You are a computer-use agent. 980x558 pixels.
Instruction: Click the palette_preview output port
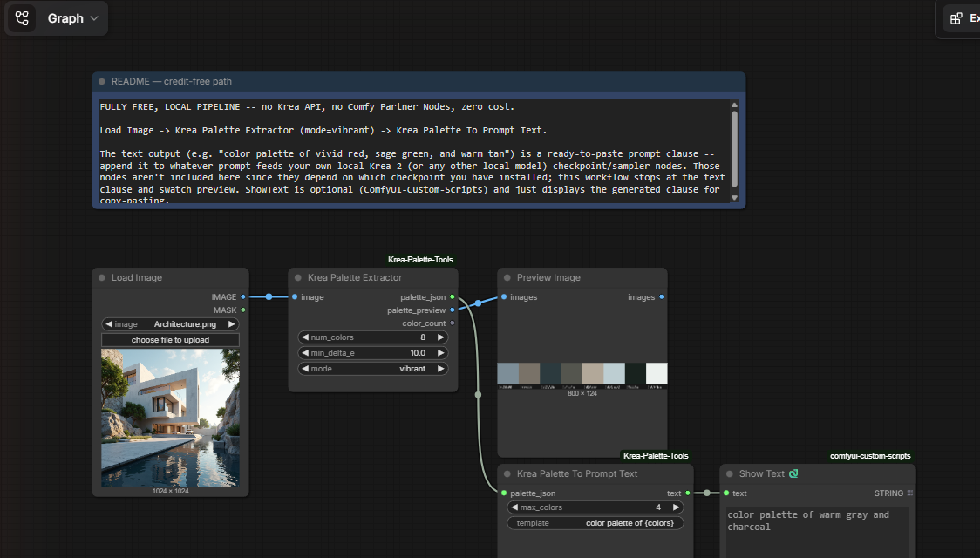(x=453, y=310)
